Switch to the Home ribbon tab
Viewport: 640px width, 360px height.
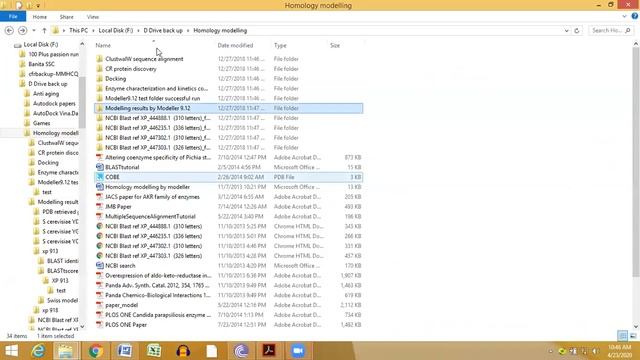click(x=40, y=17)
